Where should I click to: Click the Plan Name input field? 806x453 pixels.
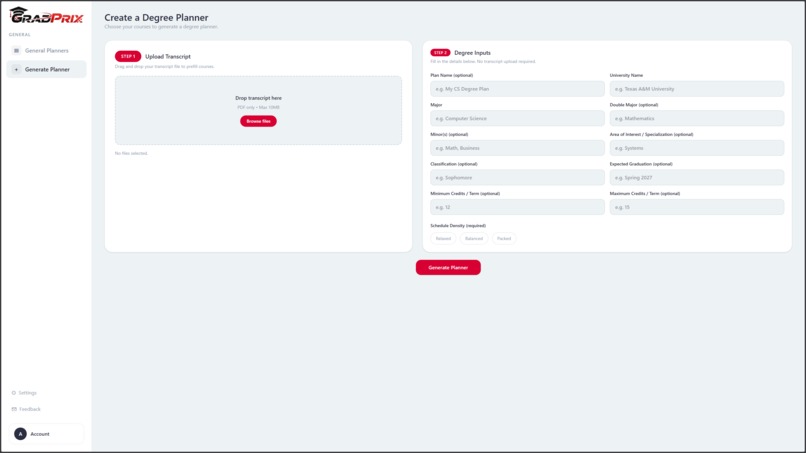[517, 89]
